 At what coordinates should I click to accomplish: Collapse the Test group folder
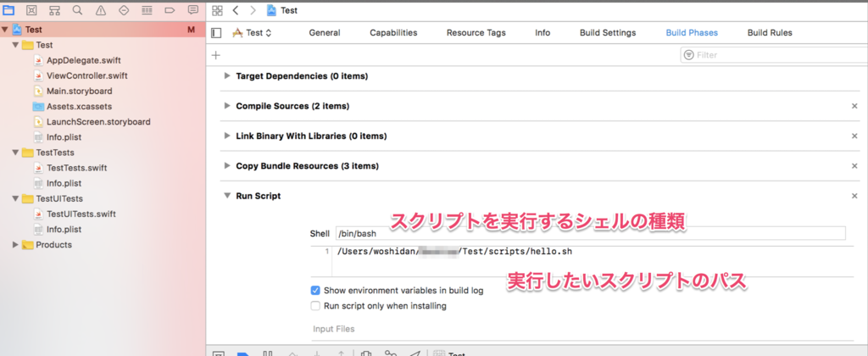tap(15, 45)
